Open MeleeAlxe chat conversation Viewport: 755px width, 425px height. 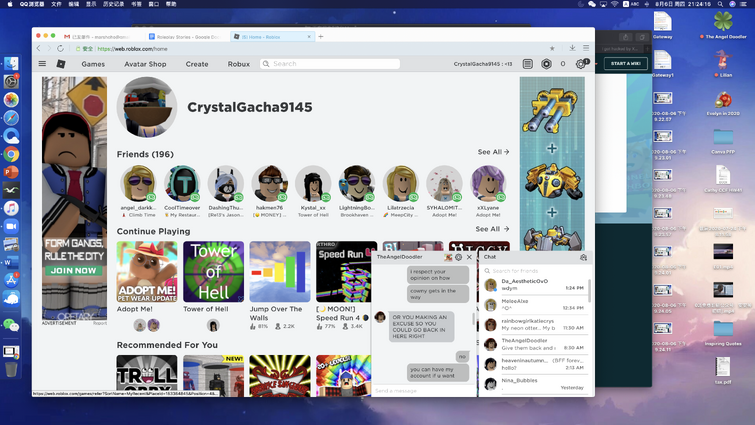point(535,304)
